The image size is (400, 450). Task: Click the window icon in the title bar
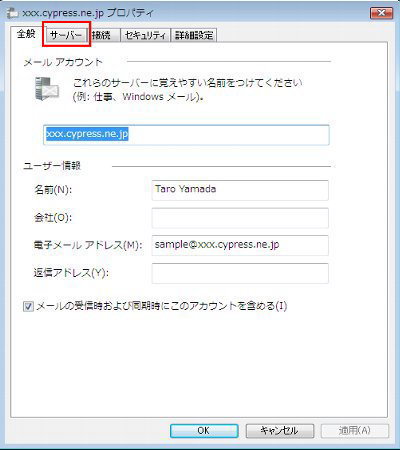[x=12, y=13]
